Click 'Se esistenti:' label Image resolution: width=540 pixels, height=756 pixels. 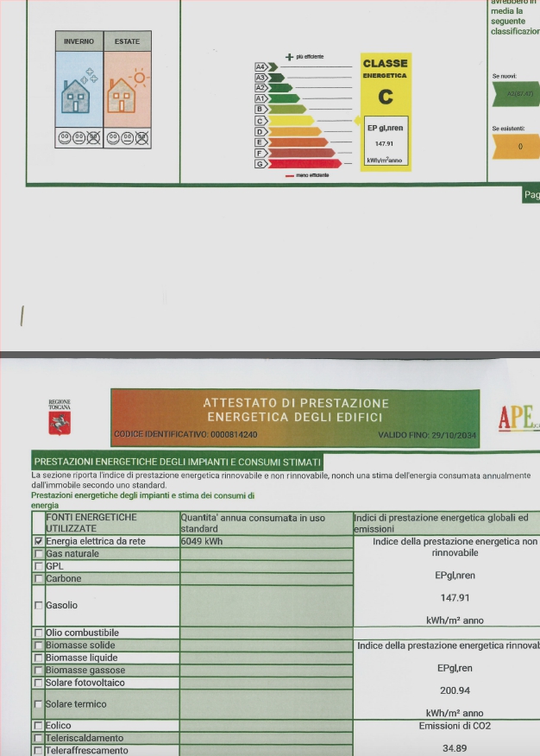click(x=508, y=129)
